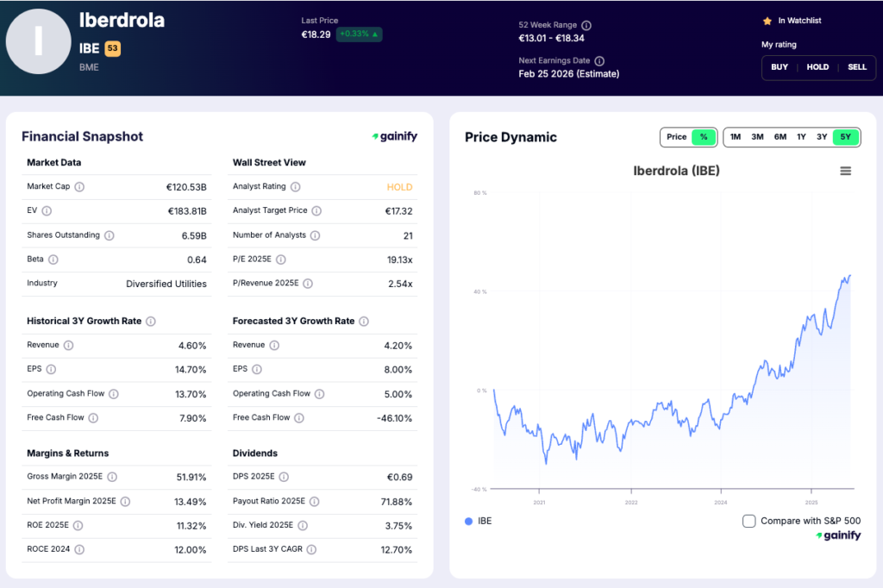Click the Analyst Rating info icon
883x588 pixels.
[297, 186]
